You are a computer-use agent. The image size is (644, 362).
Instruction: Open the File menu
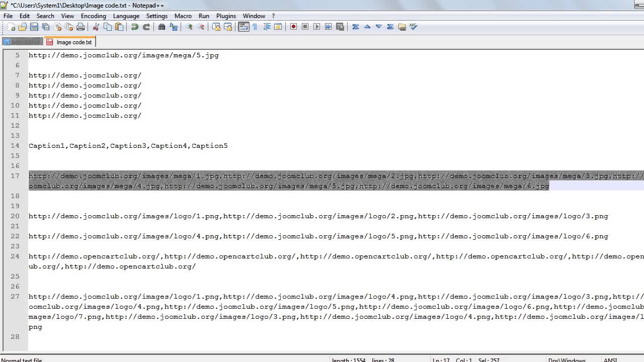pyautogui.click(x=8, y=16)
